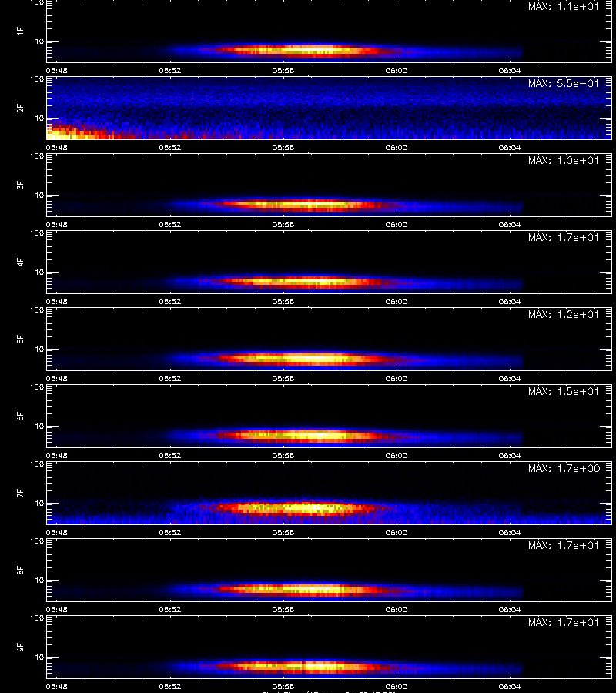Click the 8F panel axis label
The image size is (616, 693).
(20, 570)
